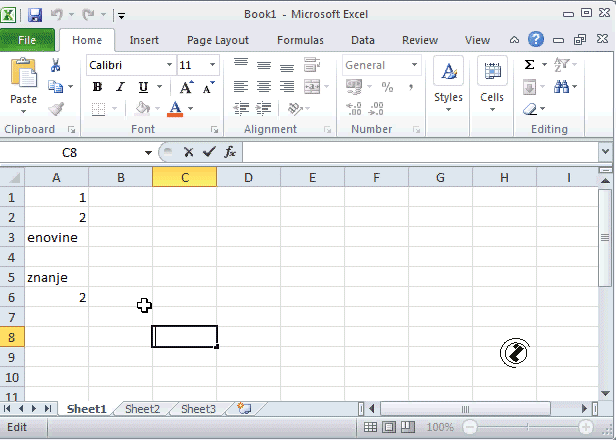The image size is (616, 440).
Task: Open the File backstage menu
Action: click(28, 40)
